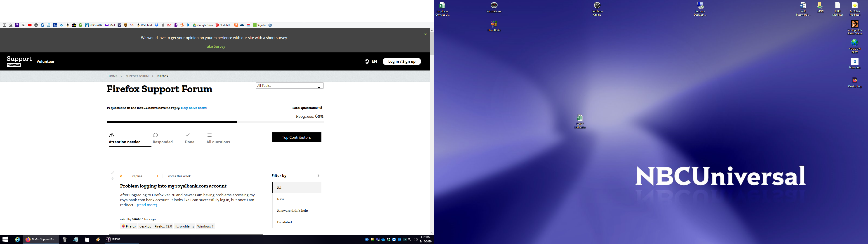Screen dimensions: 868x244
Task: Click the Wikipedia bookmark icon
Action: coord(24,25)
